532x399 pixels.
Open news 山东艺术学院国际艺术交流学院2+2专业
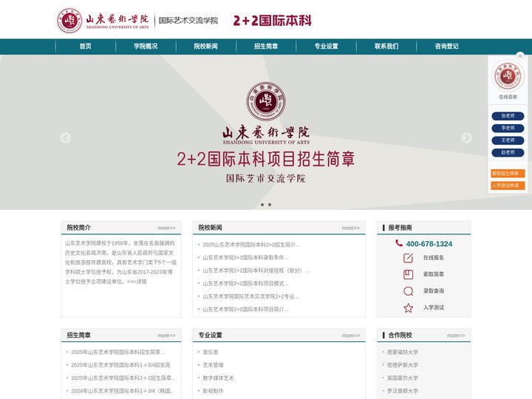click(x=250, y=296)
